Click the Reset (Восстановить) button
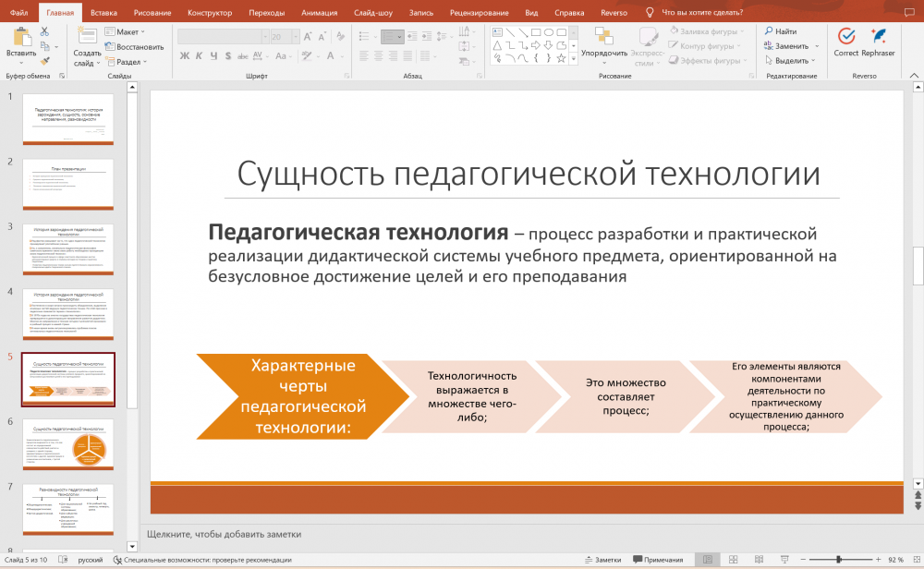The image size is (924, 569). point(134,47)
